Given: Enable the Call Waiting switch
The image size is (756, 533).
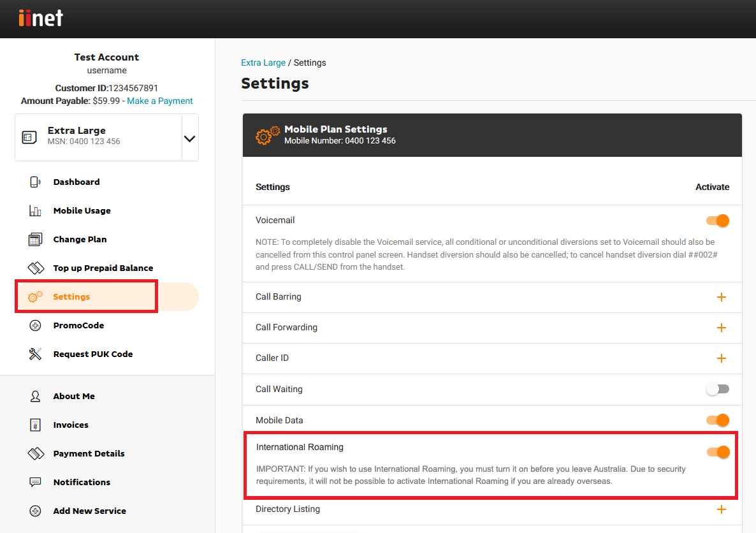Looking at the screenshot, I should tap(718, 389).
